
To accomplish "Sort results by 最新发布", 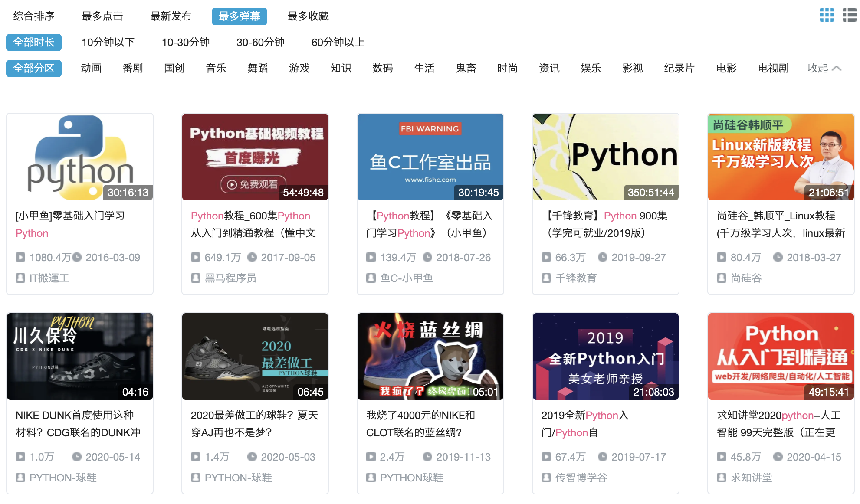I will [171, 16].
